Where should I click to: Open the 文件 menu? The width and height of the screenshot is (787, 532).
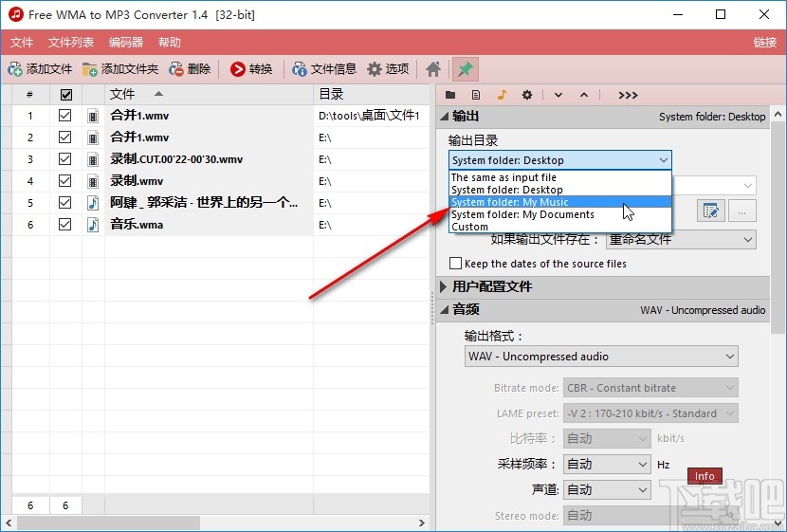point(22,42)
